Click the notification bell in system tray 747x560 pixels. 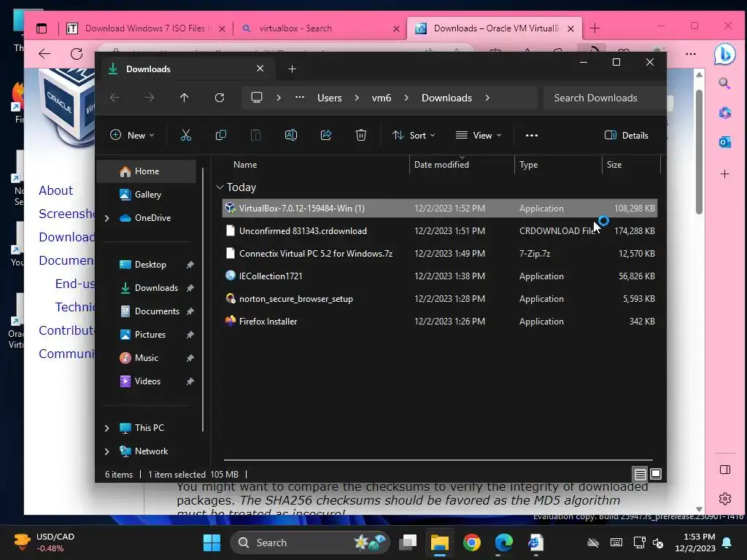pyautogui.click(x=727, y=542)
